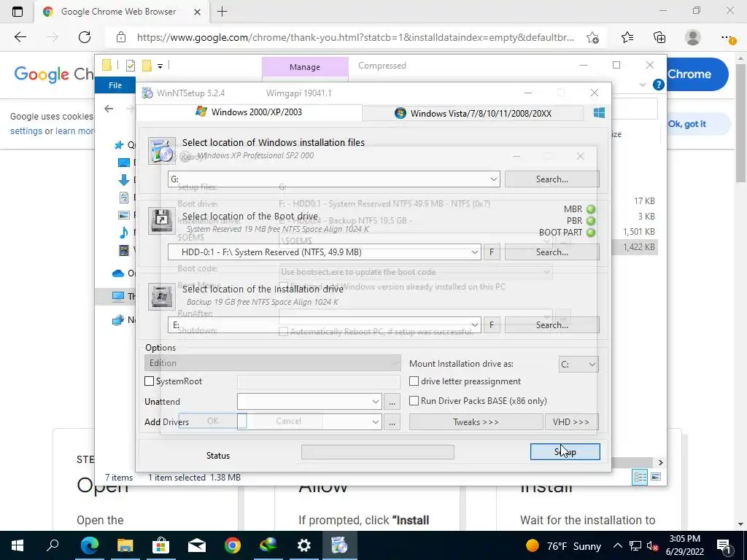This screenshot has height=560, width=747.
Task: Click Search button for Installation drive
Action: pyautogui.click(x=551, y=324)
